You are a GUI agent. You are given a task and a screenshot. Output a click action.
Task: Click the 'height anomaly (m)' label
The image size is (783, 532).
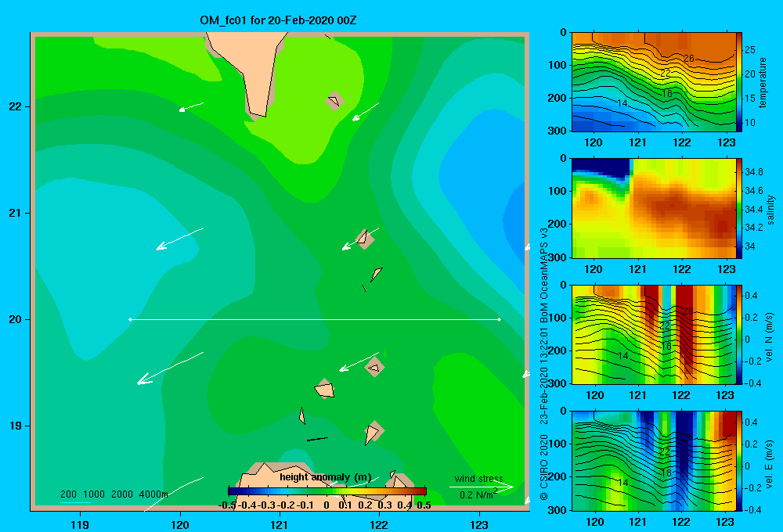pyautogui.click(x=326, y=477)
